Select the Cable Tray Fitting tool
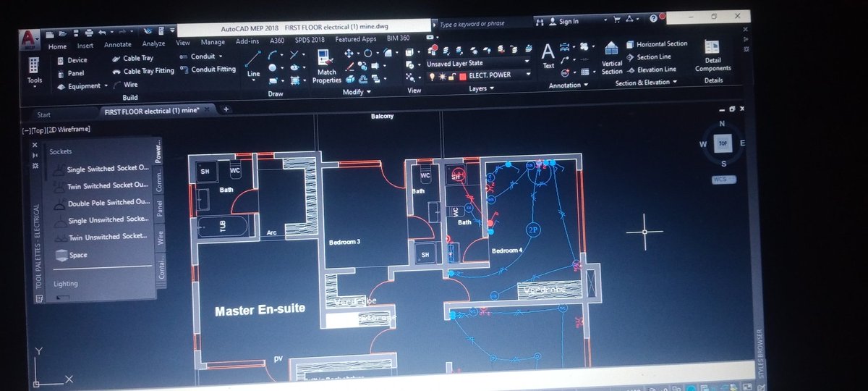Viewport: 868px width, 391px height. click(x=143, y=71)
